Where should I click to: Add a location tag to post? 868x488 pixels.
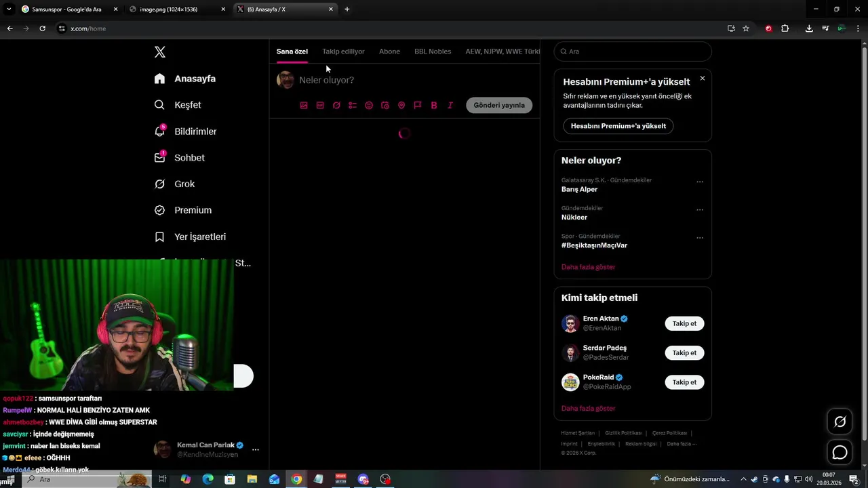coord(401,105)
